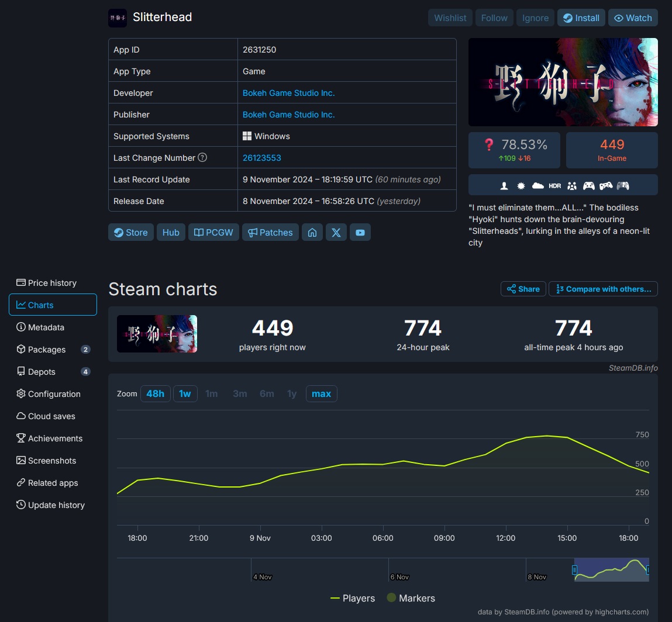The image size is (672, 622).
Task: Open Achievements in the sidebar
Action: click(53, 438)
